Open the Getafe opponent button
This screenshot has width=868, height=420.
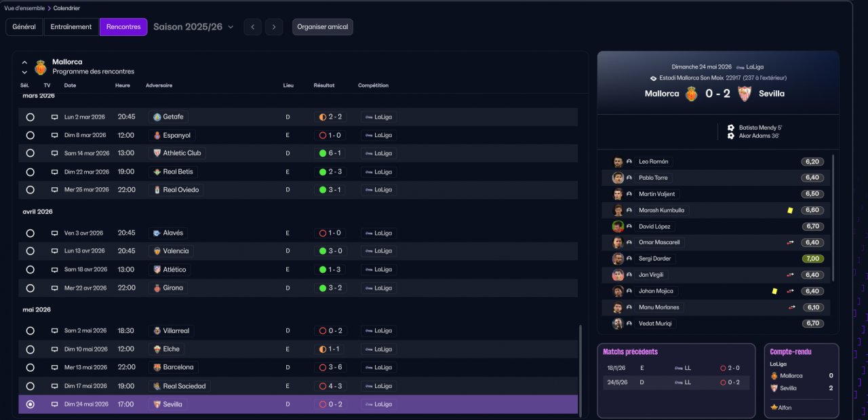pos(168,117)
